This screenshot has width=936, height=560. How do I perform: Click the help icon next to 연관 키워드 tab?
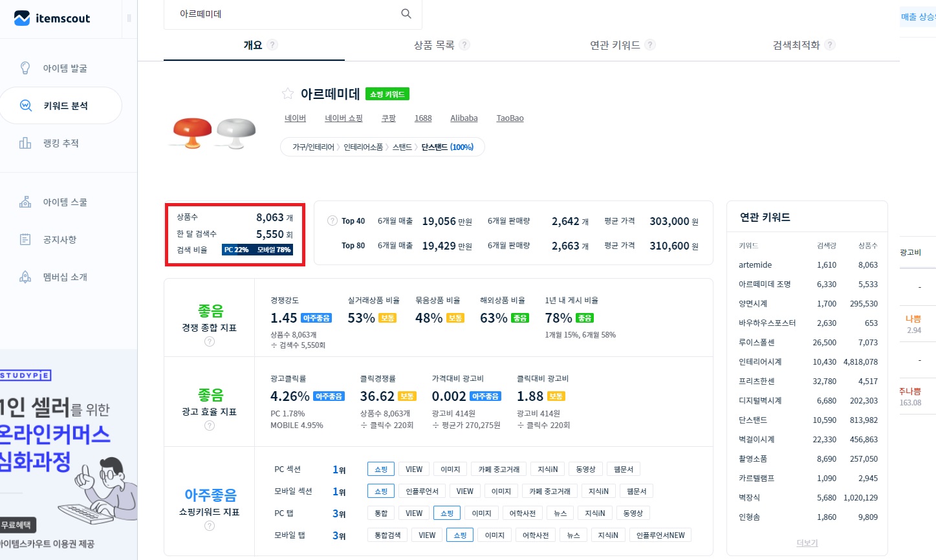pos(650,45)
